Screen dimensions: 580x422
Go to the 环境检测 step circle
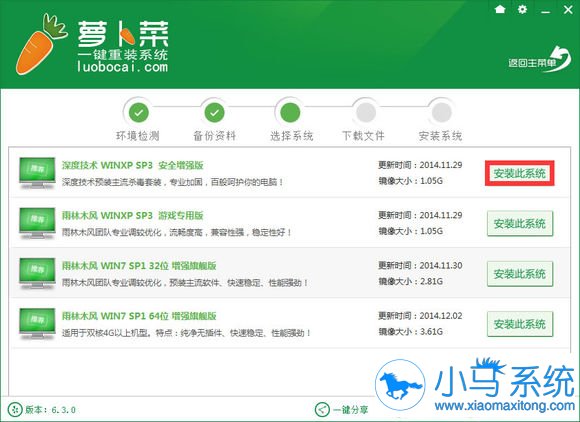tap(139, 112)
